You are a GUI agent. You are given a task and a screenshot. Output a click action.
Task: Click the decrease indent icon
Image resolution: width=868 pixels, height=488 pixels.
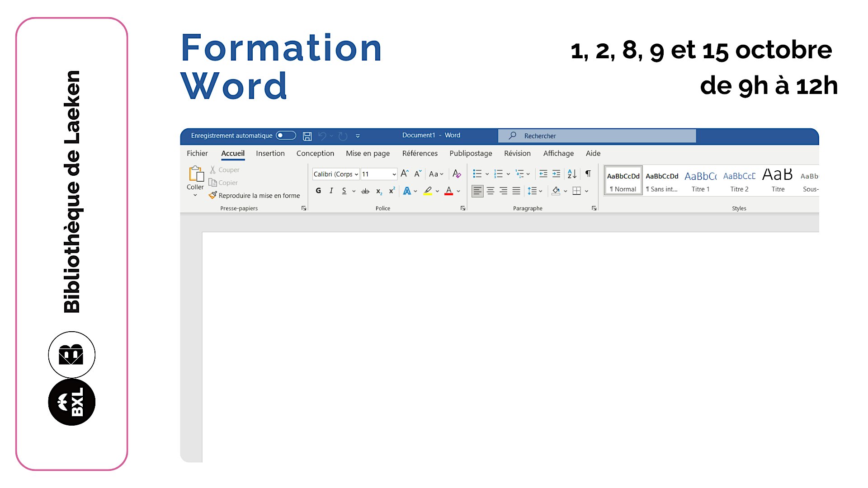[543, 174]
